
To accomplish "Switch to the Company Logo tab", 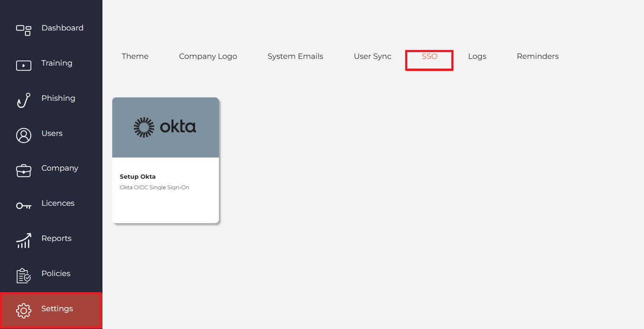I will tap(208, 56).
